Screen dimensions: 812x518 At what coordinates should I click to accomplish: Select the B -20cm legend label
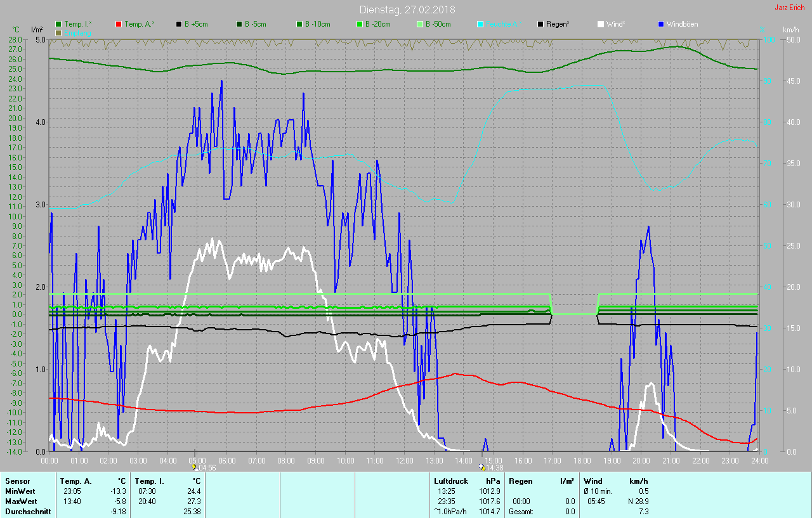pyautogui.click(x=377, y=24)
